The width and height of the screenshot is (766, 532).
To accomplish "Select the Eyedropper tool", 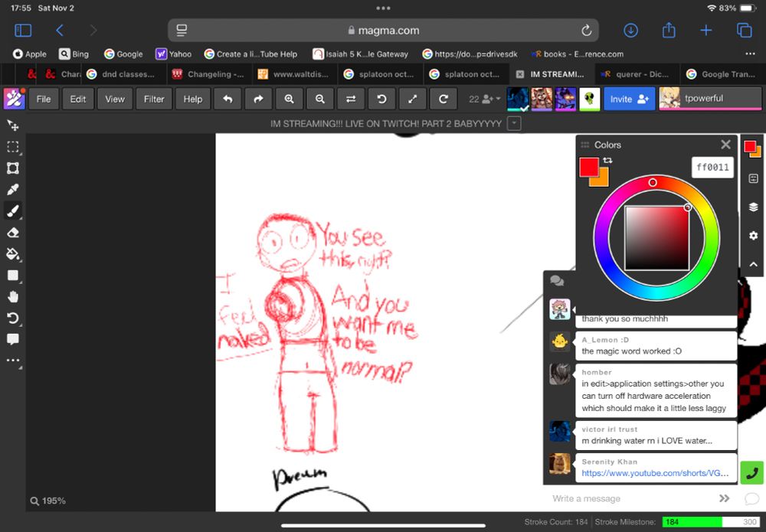I will (x=12, y=189).
